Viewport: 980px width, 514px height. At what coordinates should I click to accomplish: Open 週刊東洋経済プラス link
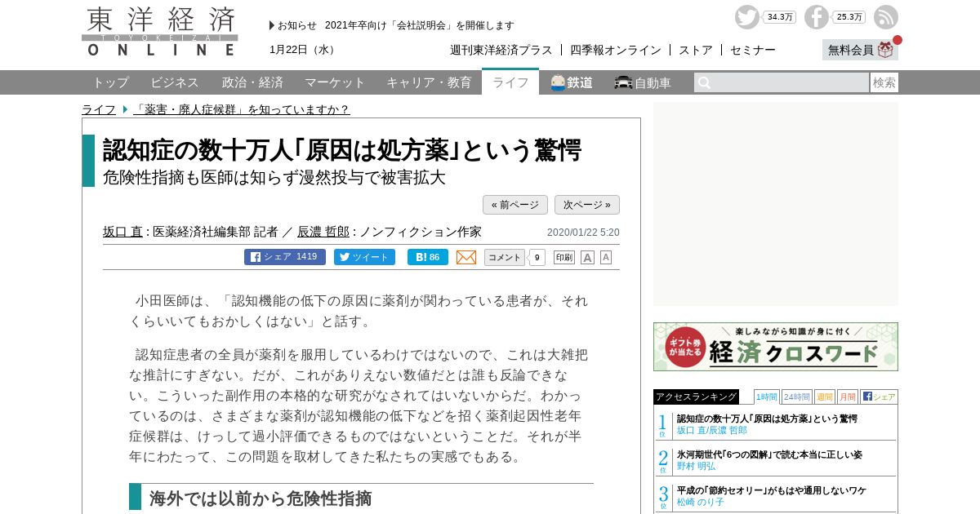[x=501, y=50]
